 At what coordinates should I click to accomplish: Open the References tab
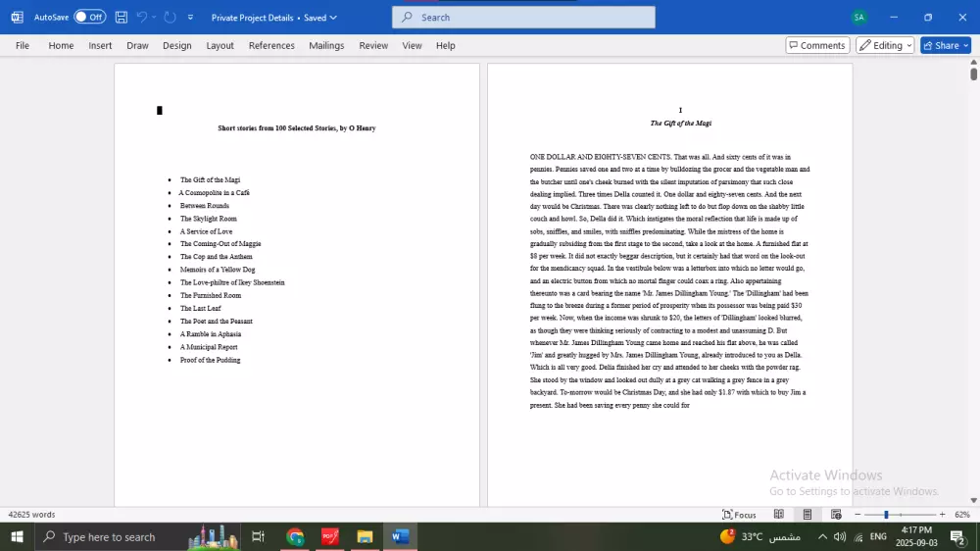coord(271,45)
